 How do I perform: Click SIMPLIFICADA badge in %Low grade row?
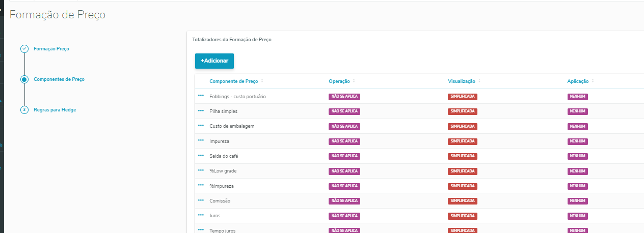click(x=463, y=171)
